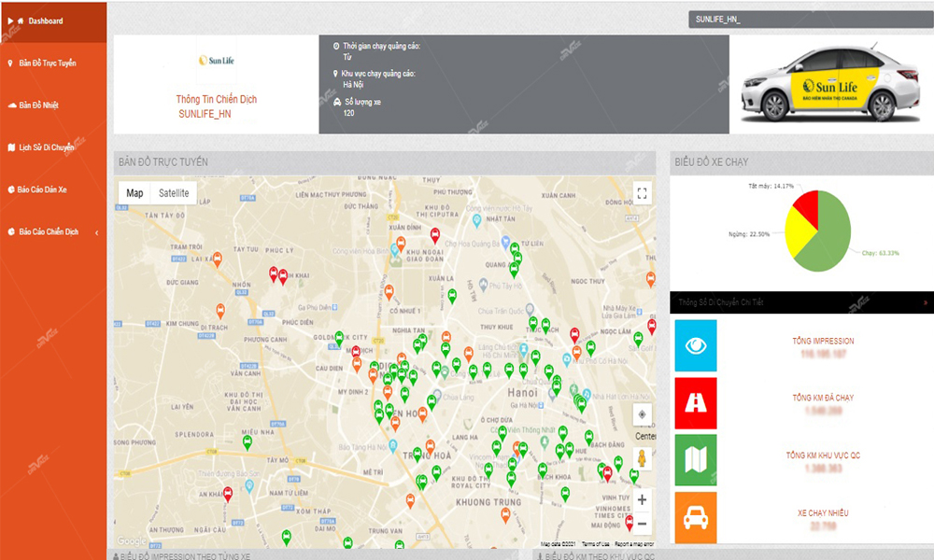Expand the Báo Cáo Chiến Dịch chevron
This screenshot has width=934, height=560.
[x=96, y=232]
